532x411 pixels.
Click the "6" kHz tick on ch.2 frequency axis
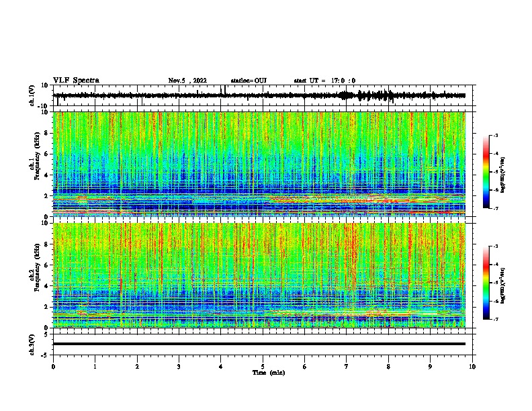[46, 265]
